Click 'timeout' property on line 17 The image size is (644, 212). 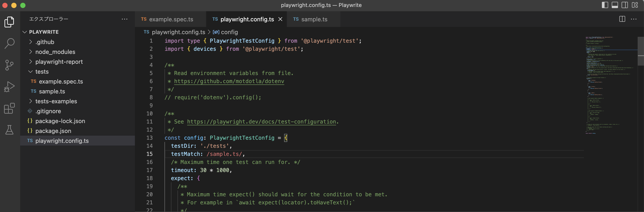pos(182,170)
